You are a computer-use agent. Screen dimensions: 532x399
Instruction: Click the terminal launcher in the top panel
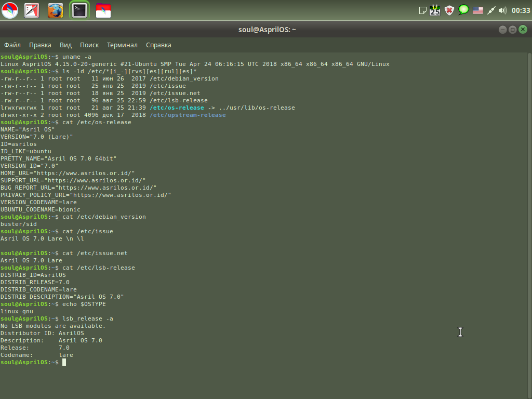click(79, 10)
